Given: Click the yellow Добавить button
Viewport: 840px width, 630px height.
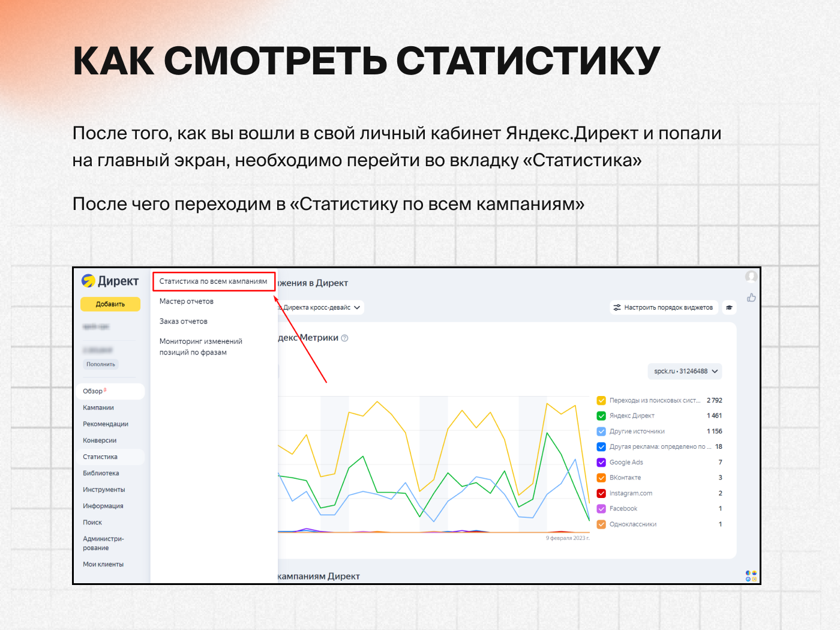Looking at the screenshot, I should pyautogui.click(x=110, y=304).
